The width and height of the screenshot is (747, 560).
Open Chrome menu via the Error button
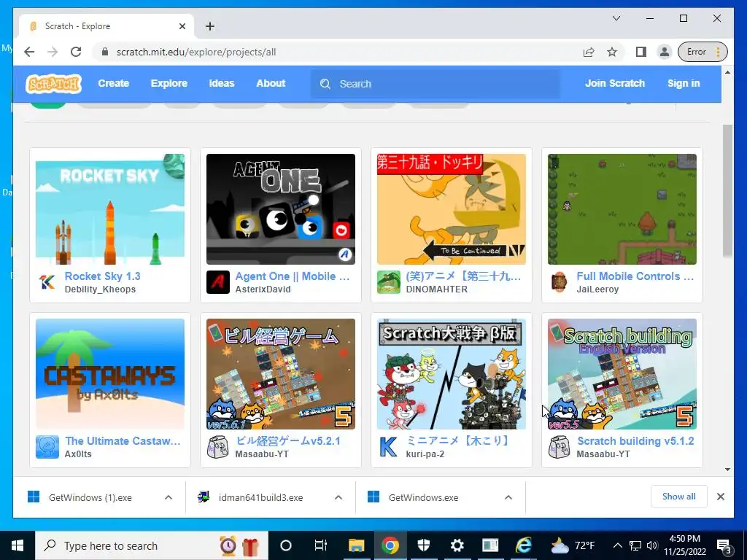[703, 52]
